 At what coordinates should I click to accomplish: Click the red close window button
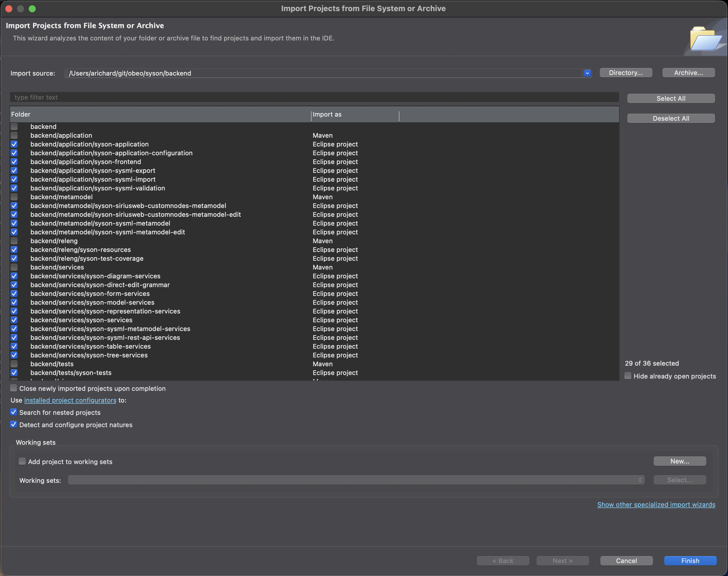coord(9,8)
